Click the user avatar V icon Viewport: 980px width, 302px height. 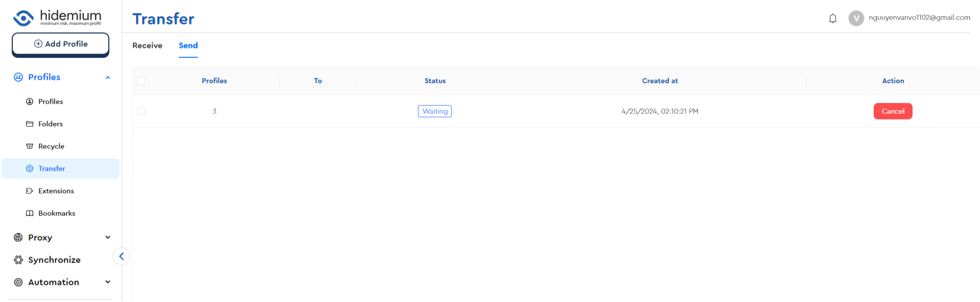(856, 18)
